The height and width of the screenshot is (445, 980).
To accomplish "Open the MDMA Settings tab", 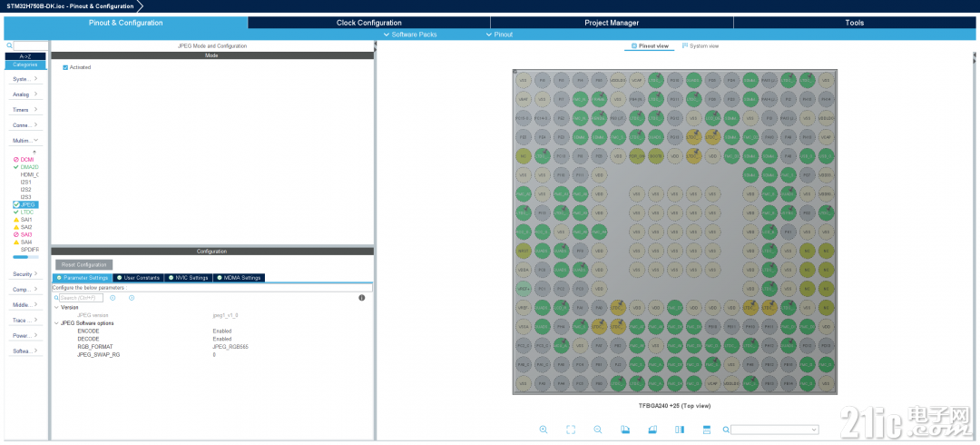I will (x=240, y=278).
